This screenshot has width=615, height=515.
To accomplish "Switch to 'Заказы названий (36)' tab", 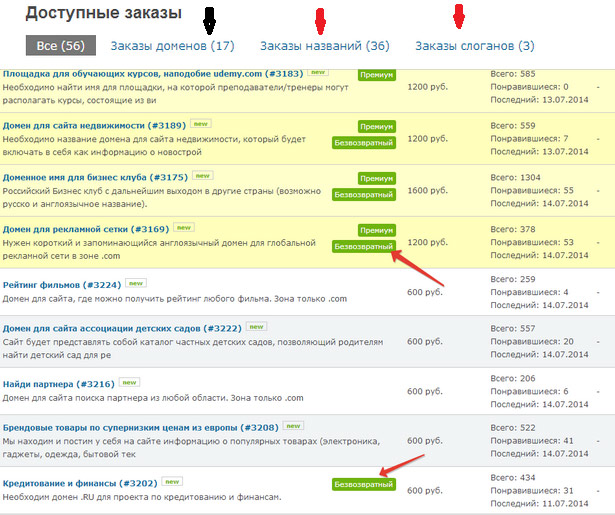I will (x=324, y=46).
